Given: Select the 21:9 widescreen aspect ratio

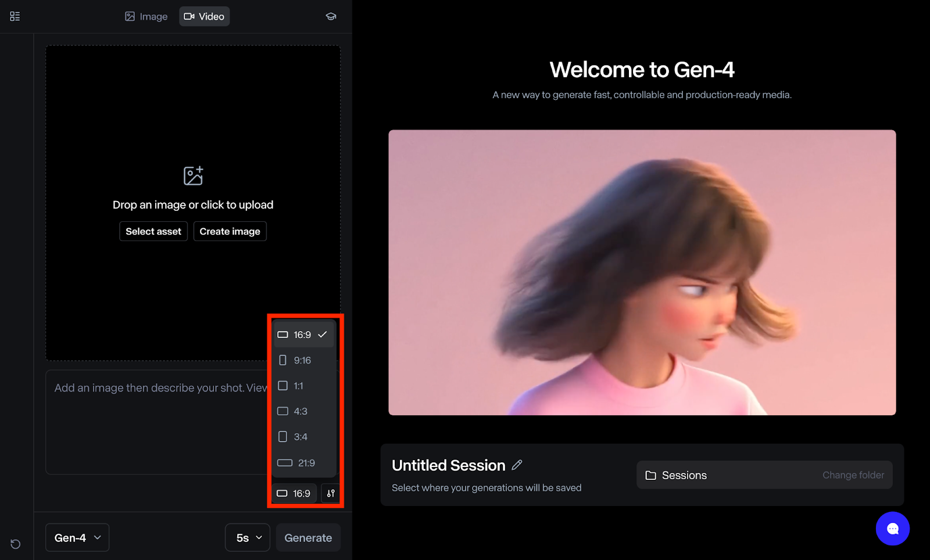Looking at the screenshot, I should pos(302,462).
